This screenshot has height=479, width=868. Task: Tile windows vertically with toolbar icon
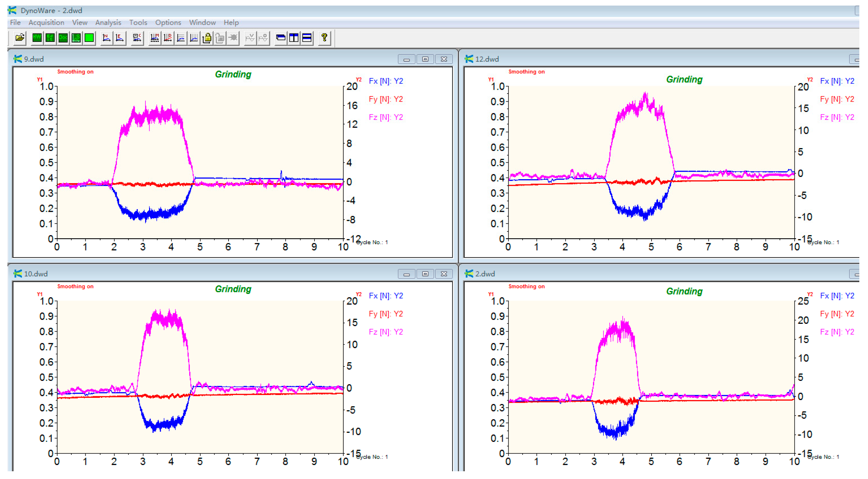(293, 38)
